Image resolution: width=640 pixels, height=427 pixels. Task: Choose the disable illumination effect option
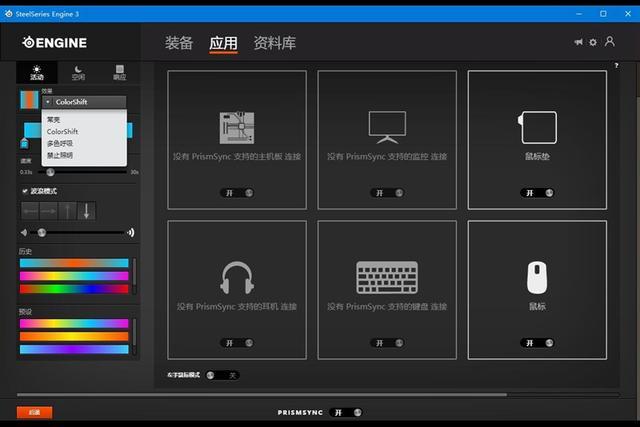[x=84, y=155]
